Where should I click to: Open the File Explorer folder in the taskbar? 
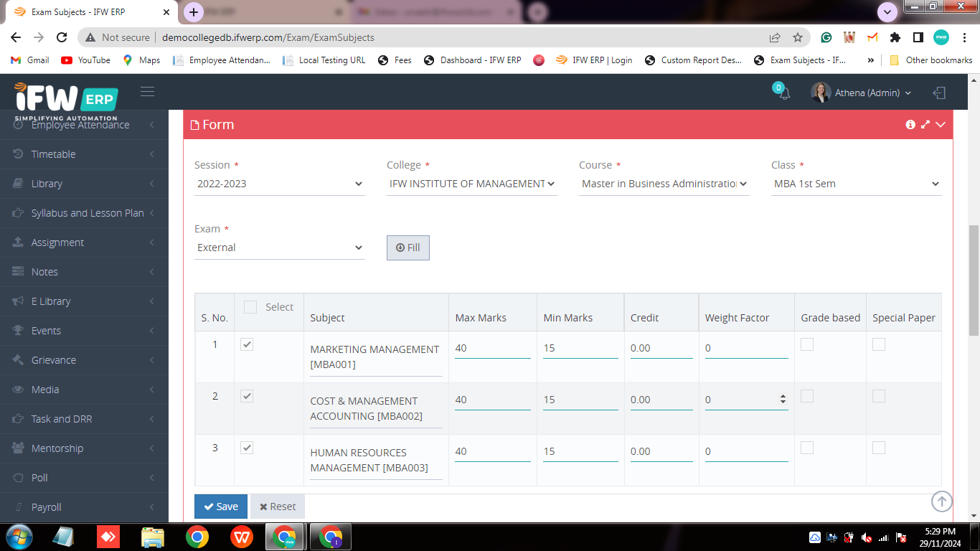[x=153, y=537]
